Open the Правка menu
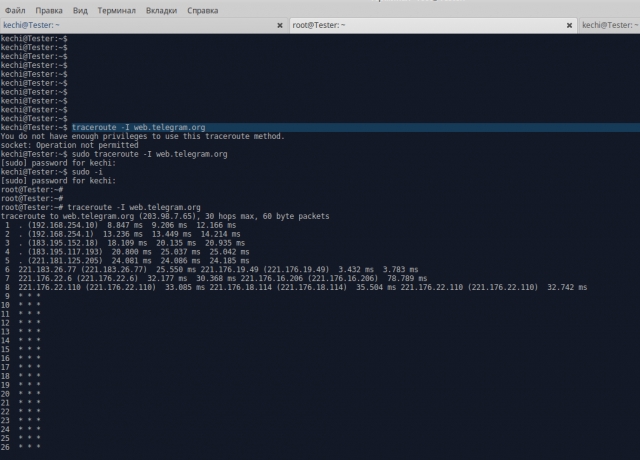 click(49, 11)
